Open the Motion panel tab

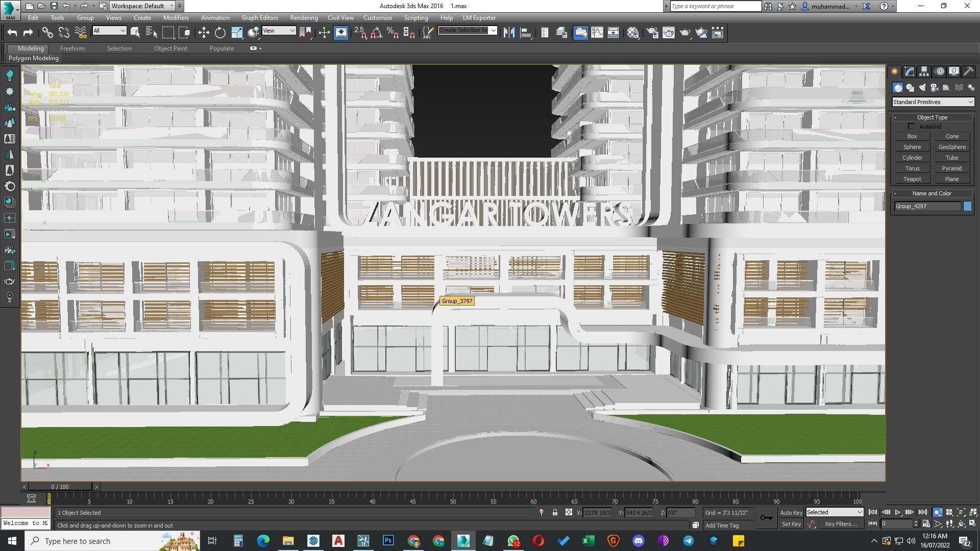[x=940, y=71]
